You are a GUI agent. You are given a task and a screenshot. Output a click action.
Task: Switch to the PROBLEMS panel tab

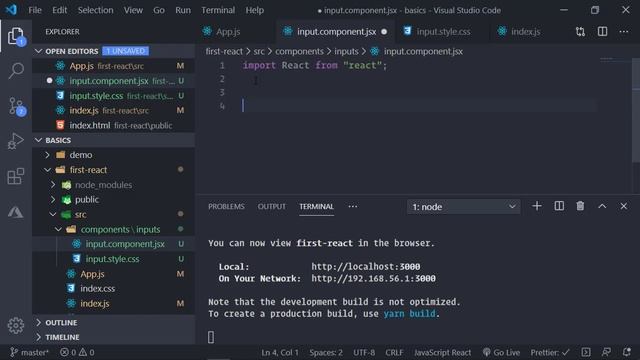226,207
